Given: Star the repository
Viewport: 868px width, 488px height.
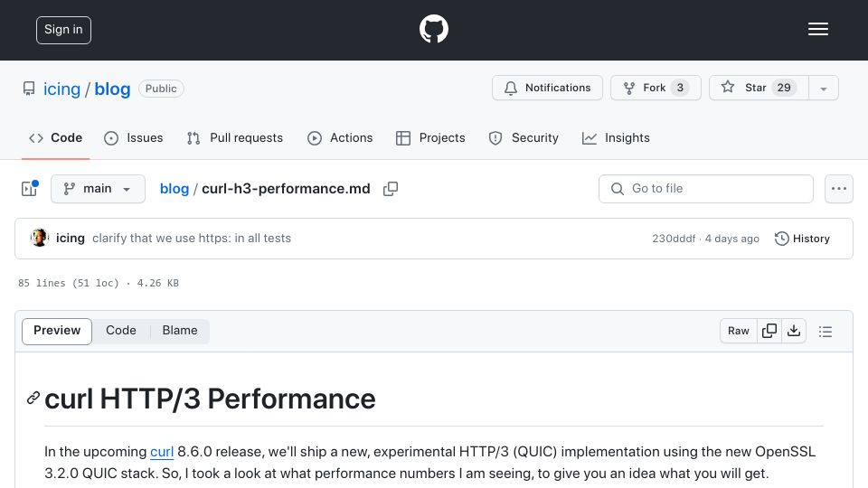Looking at the screenshot, I should (759, 88).
